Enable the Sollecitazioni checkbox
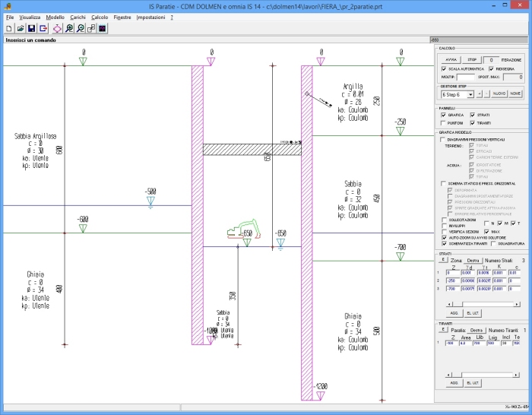 click(x=444, y=220)
